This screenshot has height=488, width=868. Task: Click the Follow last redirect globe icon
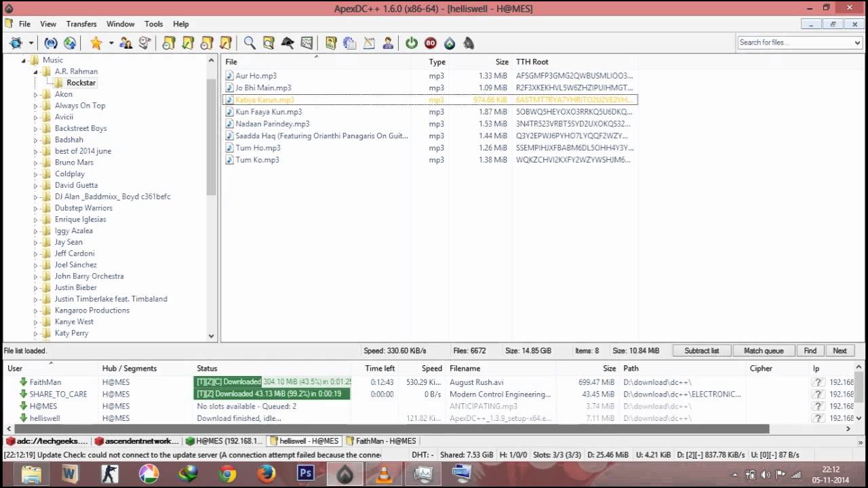(69, 43)
